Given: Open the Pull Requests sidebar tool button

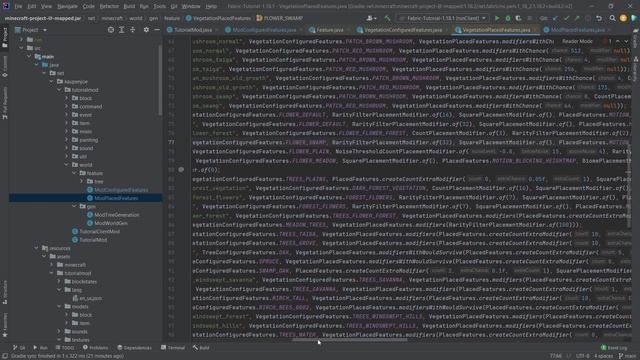Looking at the screenshot, I should [x=4, y=103].
